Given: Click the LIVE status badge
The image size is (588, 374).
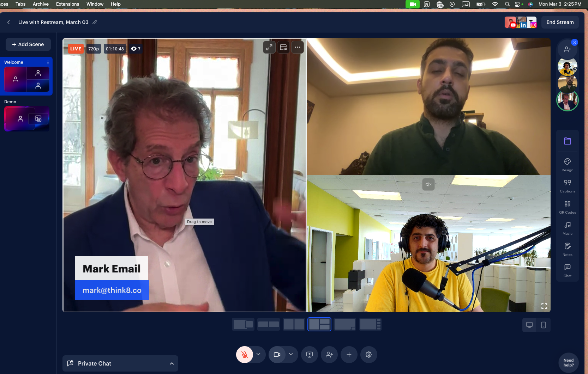Looking at the screenshot, I should pos(76,49).
